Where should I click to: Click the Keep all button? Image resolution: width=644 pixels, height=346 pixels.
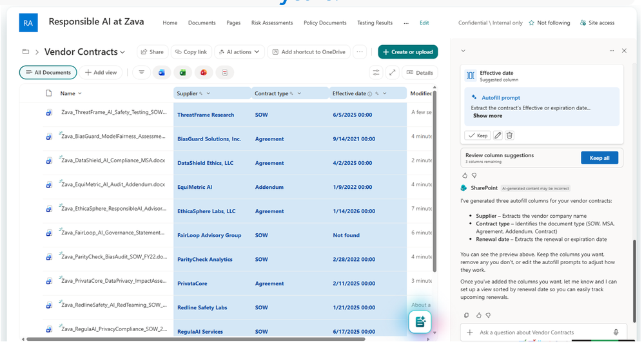pos(600,158)
